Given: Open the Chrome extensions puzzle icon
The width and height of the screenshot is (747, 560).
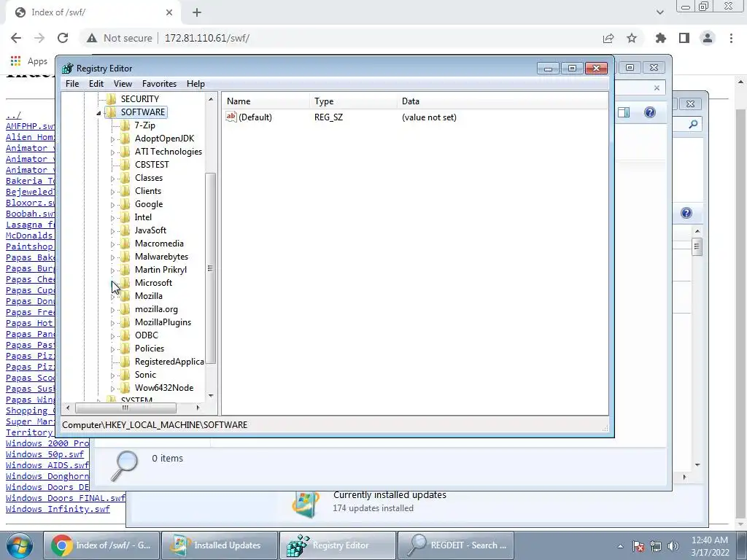Looking at the screenshot, I should pos(661,38).
